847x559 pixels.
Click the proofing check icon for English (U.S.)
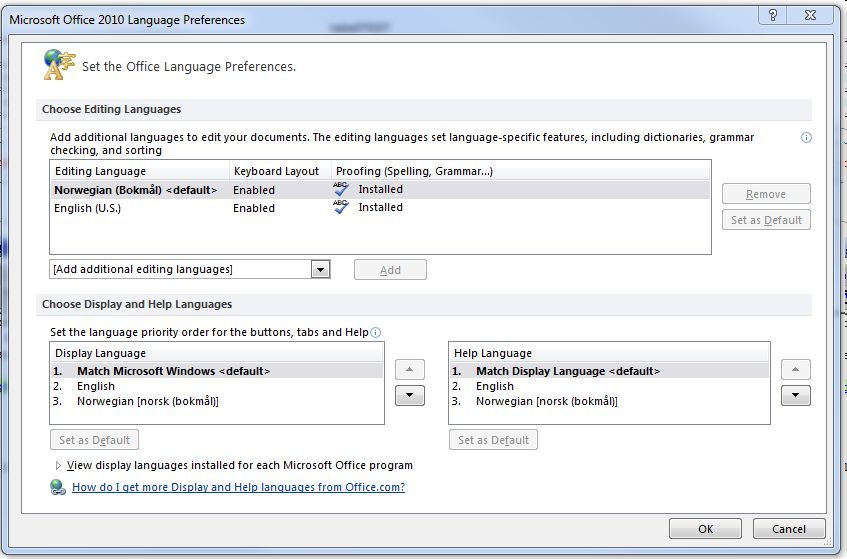(341, 208)
